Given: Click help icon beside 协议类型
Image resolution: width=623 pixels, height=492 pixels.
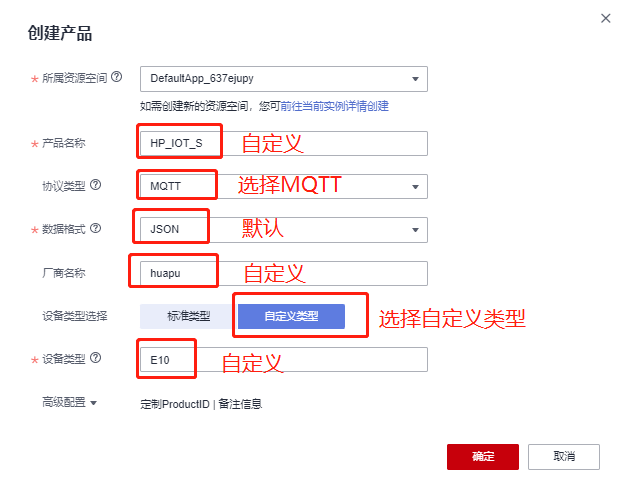Looking at the screenshot, I should [95, 185].
